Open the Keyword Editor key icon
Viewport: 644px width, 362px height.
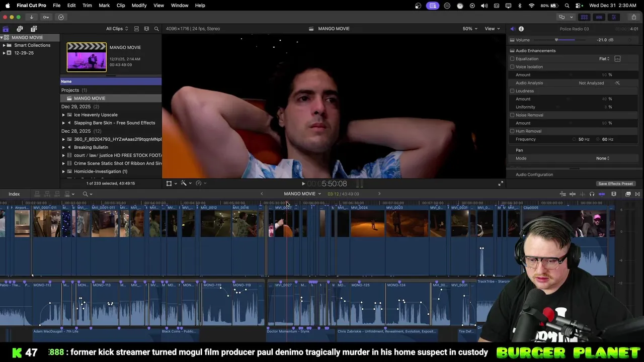[x=46, y=17]
